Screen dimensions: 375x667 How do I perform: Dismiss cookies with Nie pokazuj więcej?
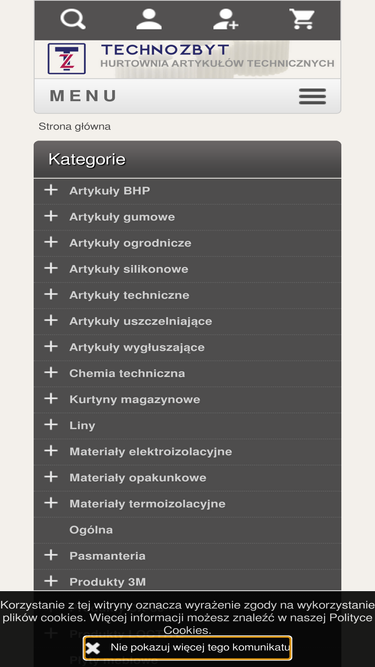click(x=188, y=648)
